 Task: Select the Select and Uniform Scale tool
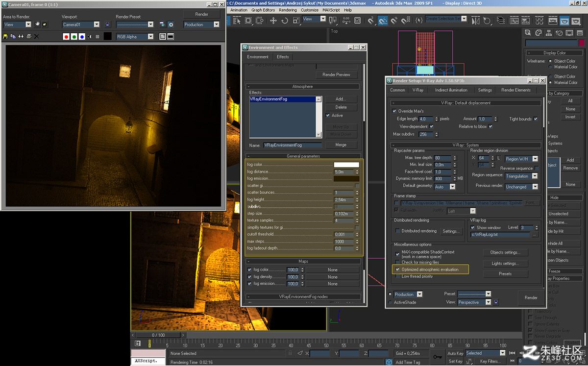click(x=296, y=20)
